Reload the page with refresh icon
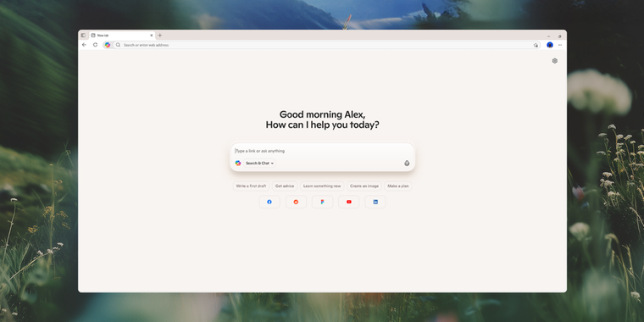 [x=95, y=45]
